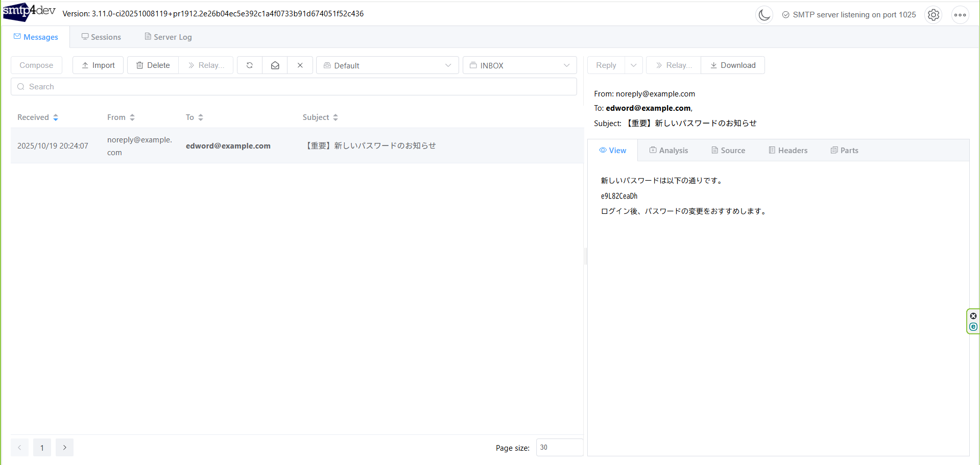Open the three-dots more options menu
980x465 pixels.
(x=960, y=15)
